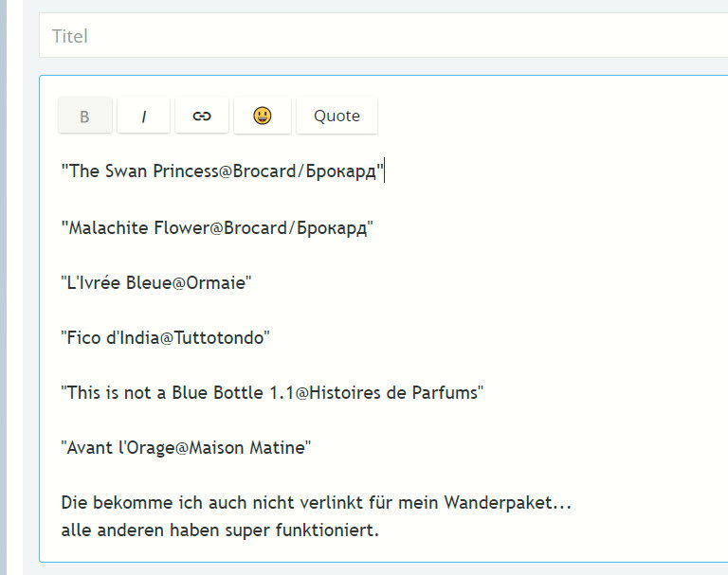Click the line "alle anderen haben super funktioniert."
The image size is (728, 575).
click(220, 530)
